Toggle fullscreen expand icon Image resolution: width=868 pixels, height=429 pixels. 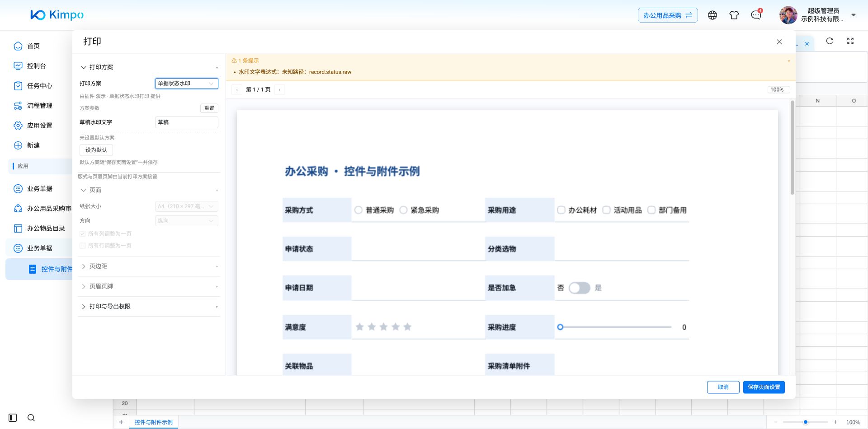pyautogui.click(x=850, y=41)
